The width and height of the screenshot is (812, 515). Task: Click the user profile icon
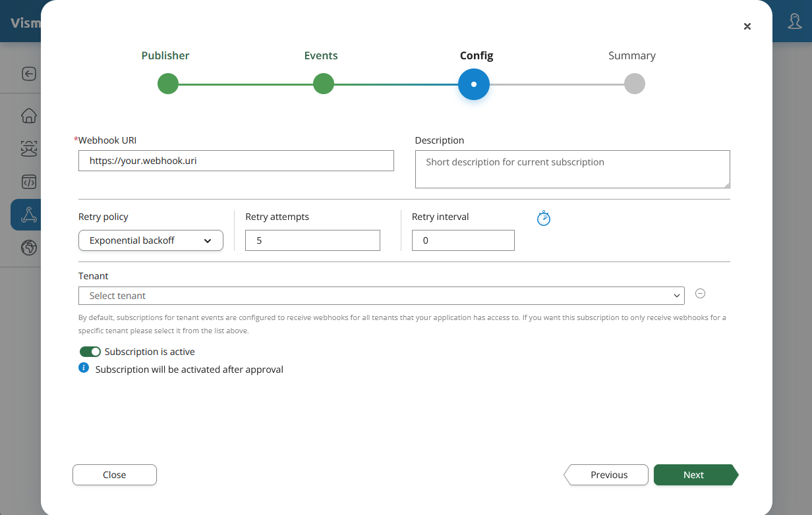tap(795, 21)
